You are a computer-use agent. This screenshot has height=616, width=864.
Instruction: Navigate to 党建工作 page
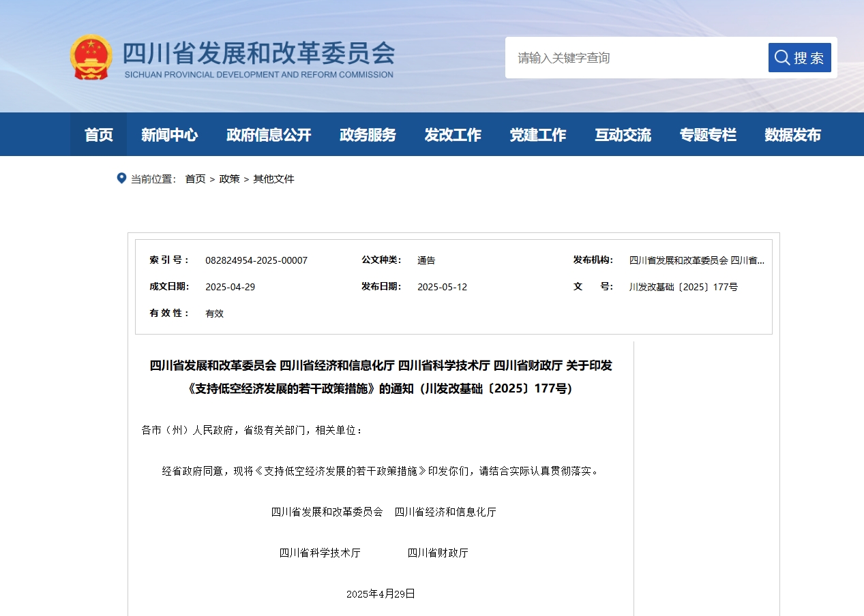(537, 135)
